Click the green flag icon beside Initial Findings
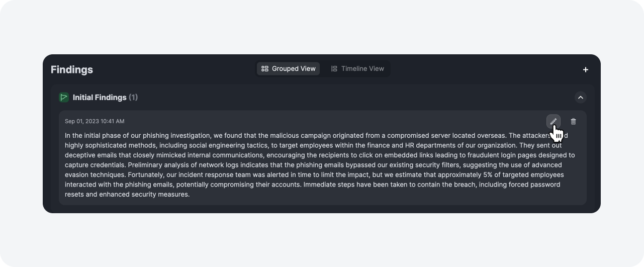 [x=63, y=97]
